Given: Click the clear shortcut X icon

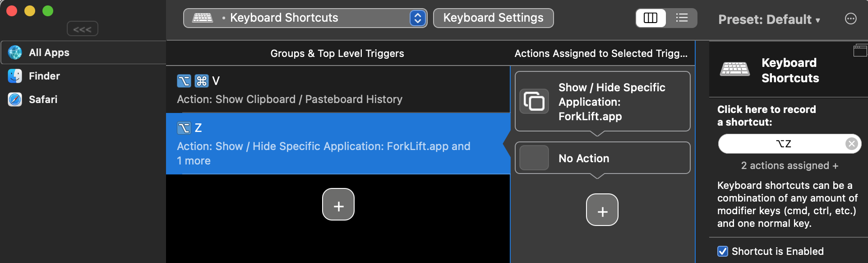Looking at the screenshot, I should pos(851,144).
